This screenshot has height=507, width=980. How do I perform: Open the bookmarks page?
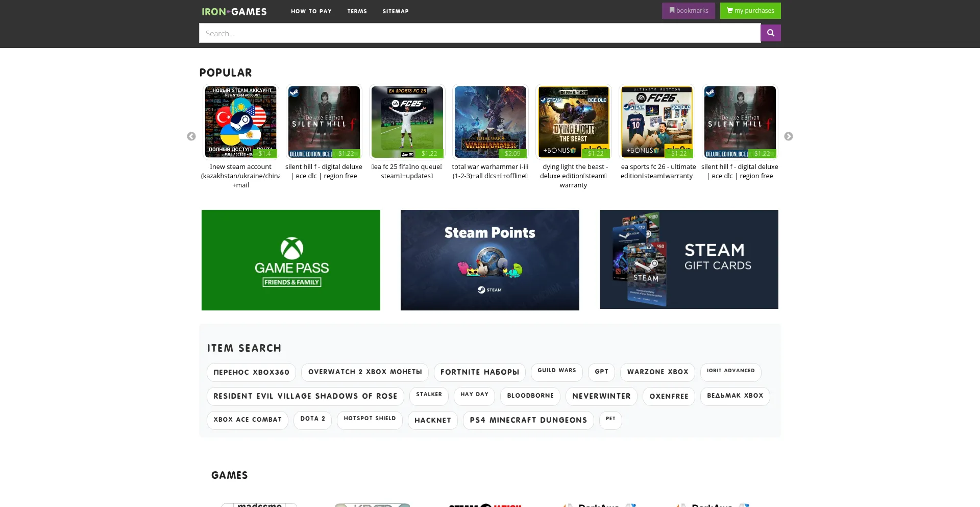[x=689, y=11]
